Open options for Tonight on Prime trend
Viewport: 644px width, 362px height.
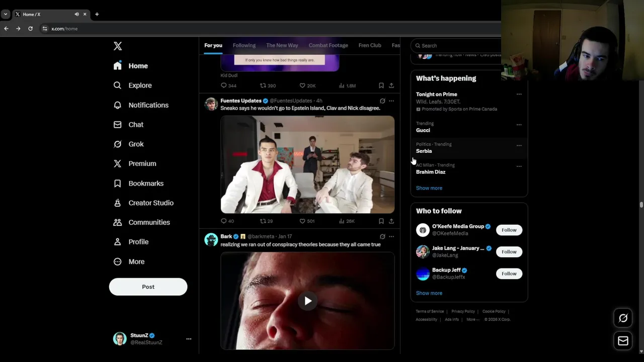[519, 95]
